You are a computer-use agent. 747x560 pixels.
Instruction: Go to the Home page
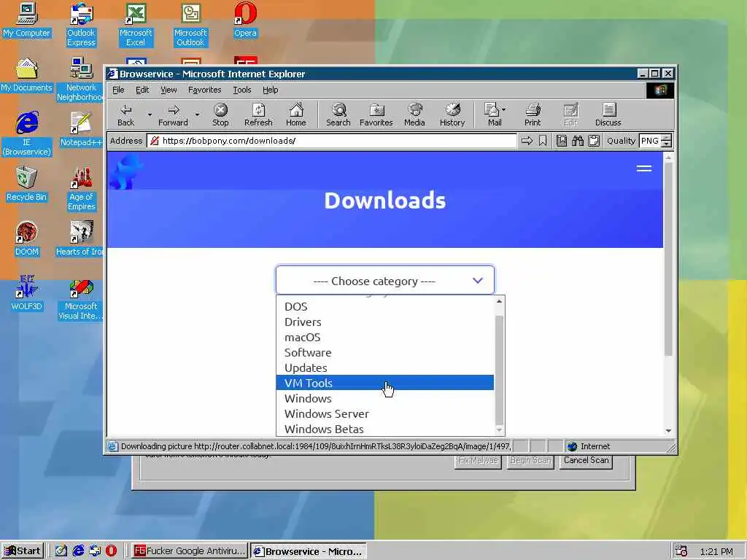pos(296,115)
